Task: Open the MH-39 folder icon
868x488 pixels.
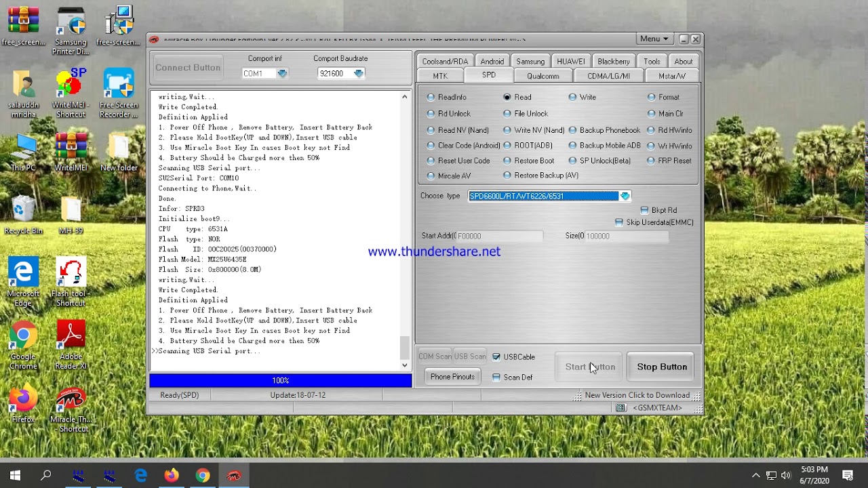Action: pos(71,216)
